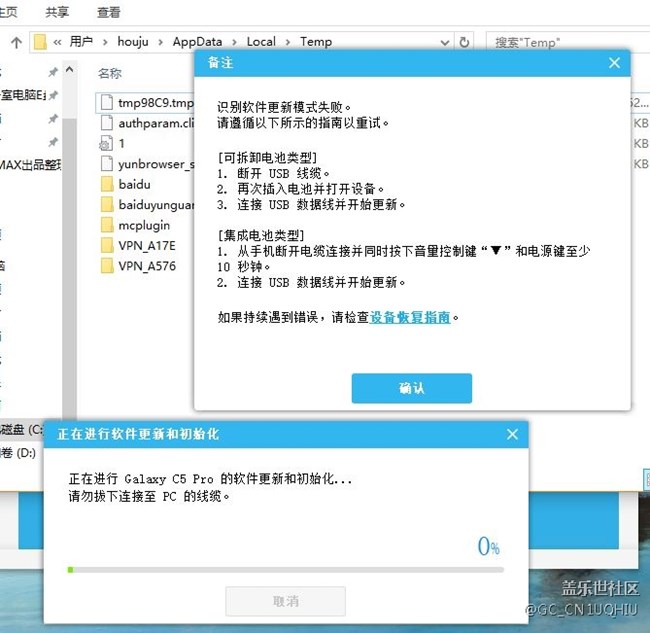Click the 取消 button in update dialog
Image resolution: width=650 pixels, height=633 pixels.
tap(286, 601)
